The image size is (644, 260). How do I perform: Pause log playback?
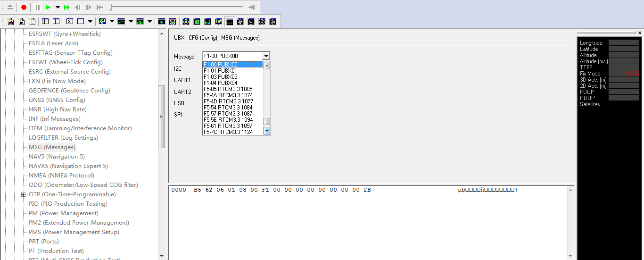click(x=38, y=8)
